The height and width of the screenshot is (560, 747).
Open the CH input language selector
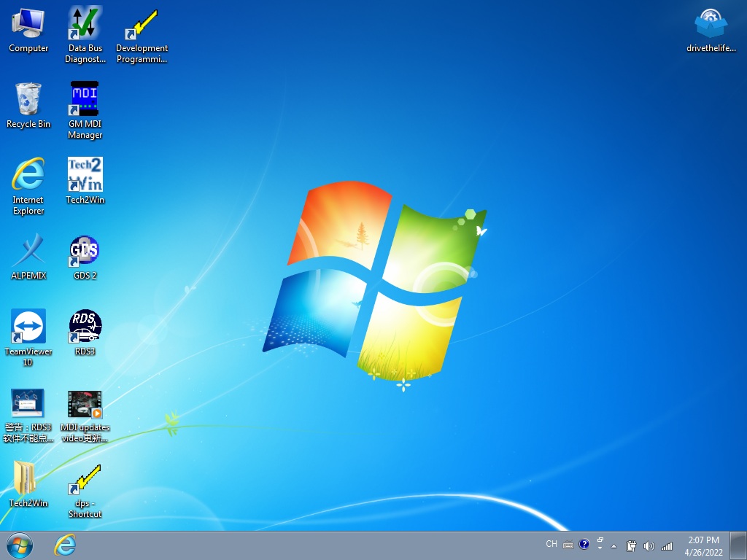551,544
